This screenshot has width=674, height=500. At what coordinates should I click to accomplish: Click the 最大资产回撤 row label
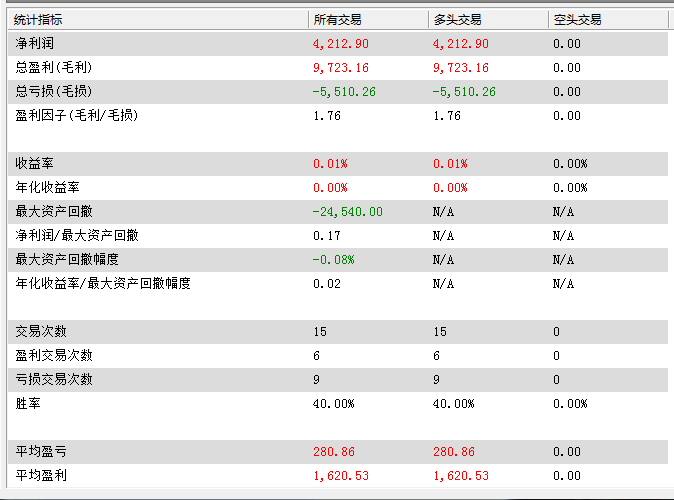point(52,212)
